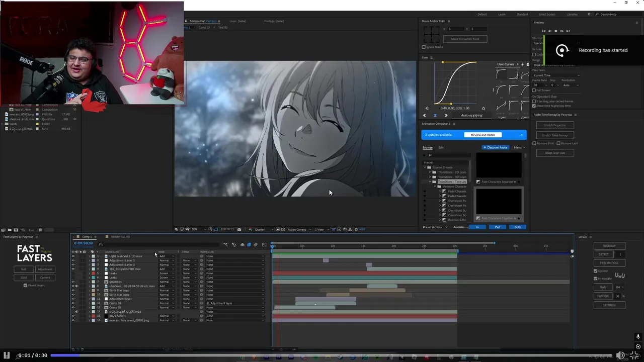This screenshot has height=362, width=644.
Task: Click label color swatch of layer 5 Leaks
Action: [x=93, y=274]
